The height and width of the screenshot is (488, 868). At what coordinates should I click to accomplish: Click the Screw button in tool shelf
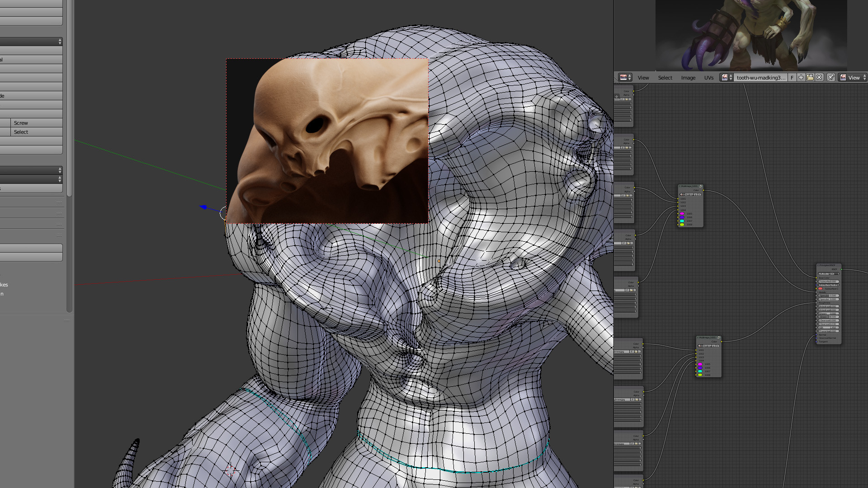(x=37, y=123)
